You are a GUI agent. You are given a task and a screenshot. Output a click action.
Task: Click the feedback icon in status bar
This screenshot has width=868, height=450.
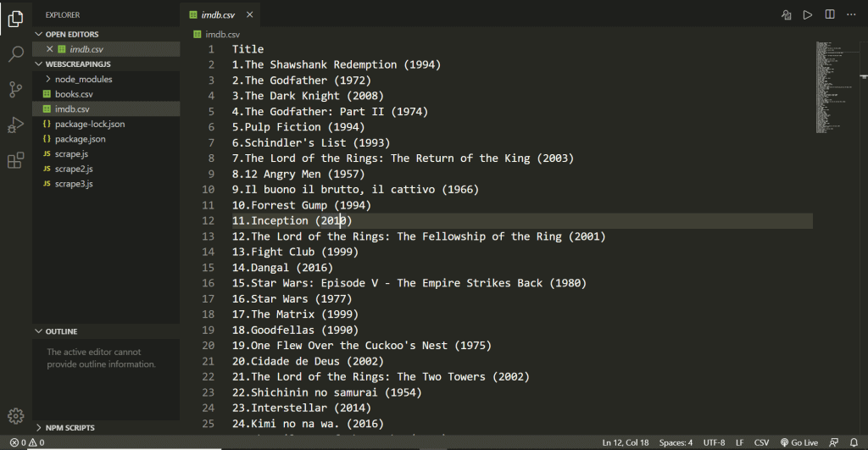pyautogui.click(x=834, y=442)
